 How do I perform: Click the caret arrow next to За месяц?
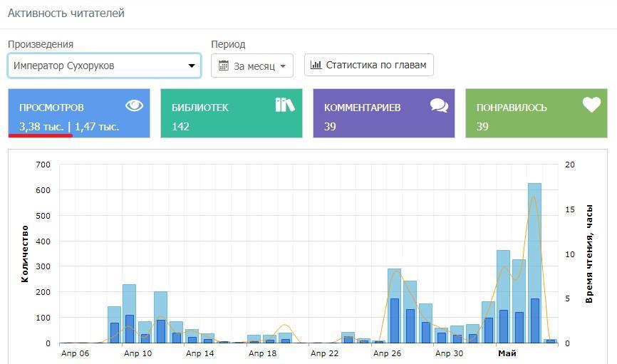tap(283, 66)
